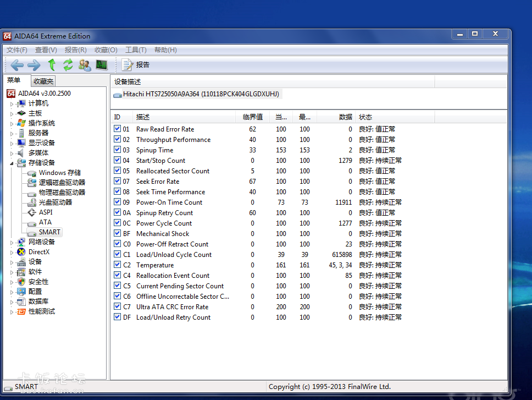Screen dimensions: 532x400
Task: Click the Hitachi hard drive device icon
Action: click(x=118, y=95)
